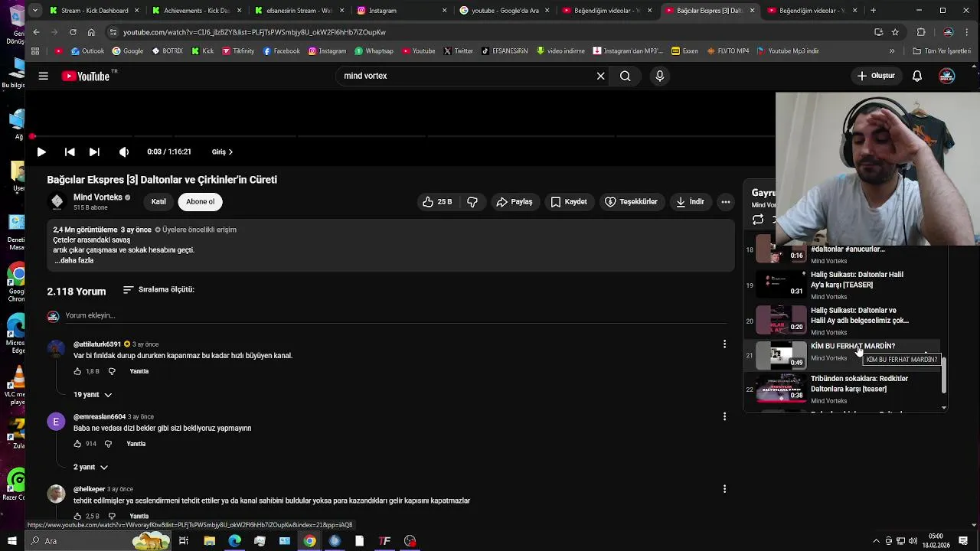The width and height of the screenshot is (980, 551).
Task: Open Tüm Yer İşaretleri bookmarks folder
Action: click(x=942, y=51)
